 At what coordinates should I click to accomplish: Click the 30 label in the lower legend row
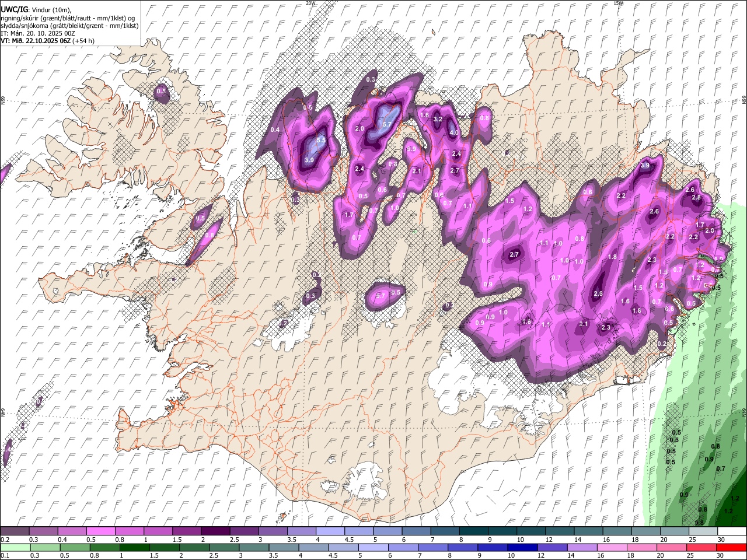[x=721, y=556]
